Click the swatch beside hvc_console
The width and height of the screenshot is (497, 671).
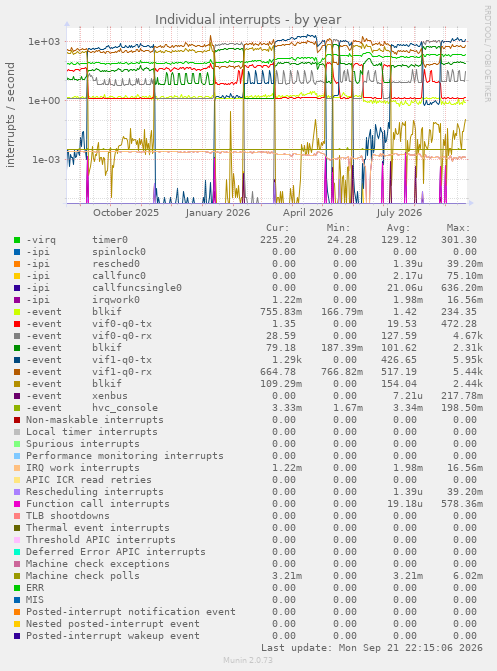point(17,408)
